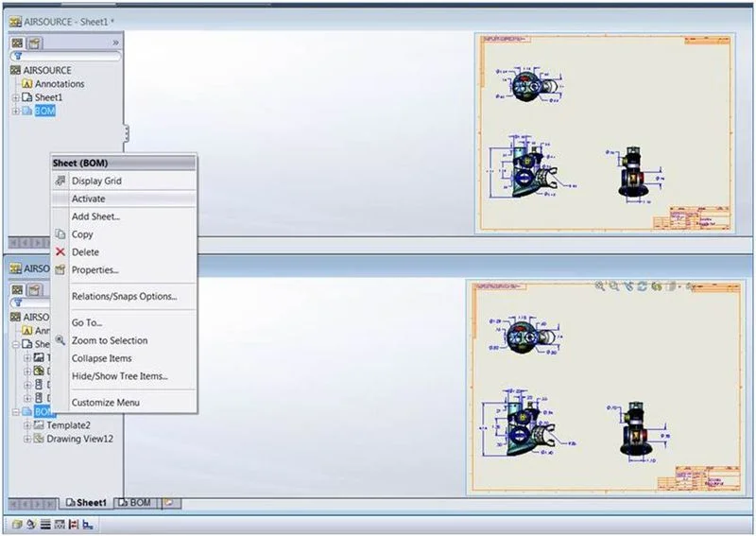The width and height of the screenshot is (756, 536).
Task: Click Zoom to Fit in the view toolbar
Action: 600,286
